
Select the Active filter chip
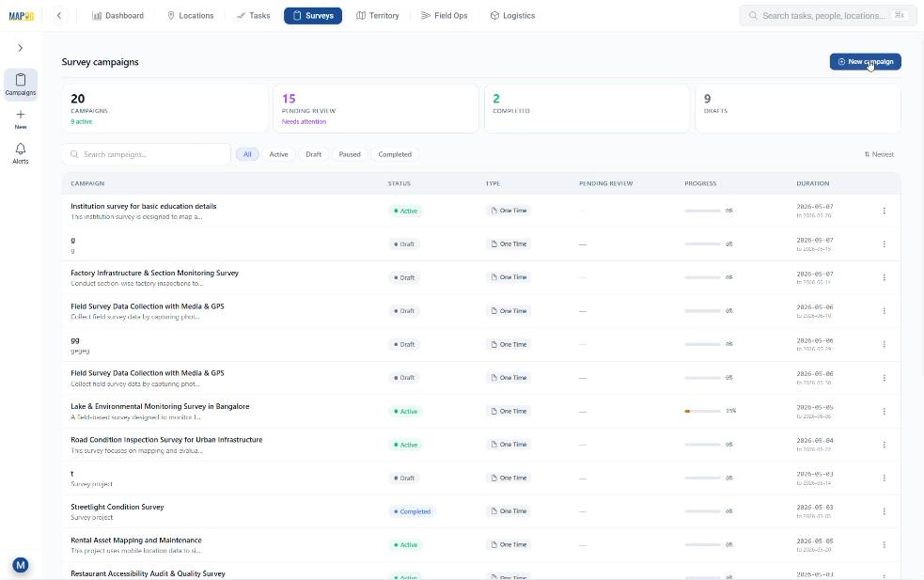(279, 154)
